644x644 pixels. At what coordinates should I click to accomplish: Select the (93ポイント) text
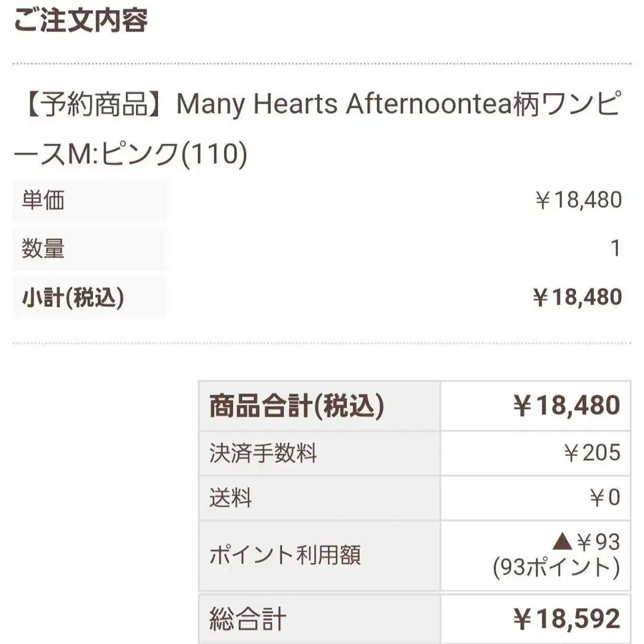[556, 568]
